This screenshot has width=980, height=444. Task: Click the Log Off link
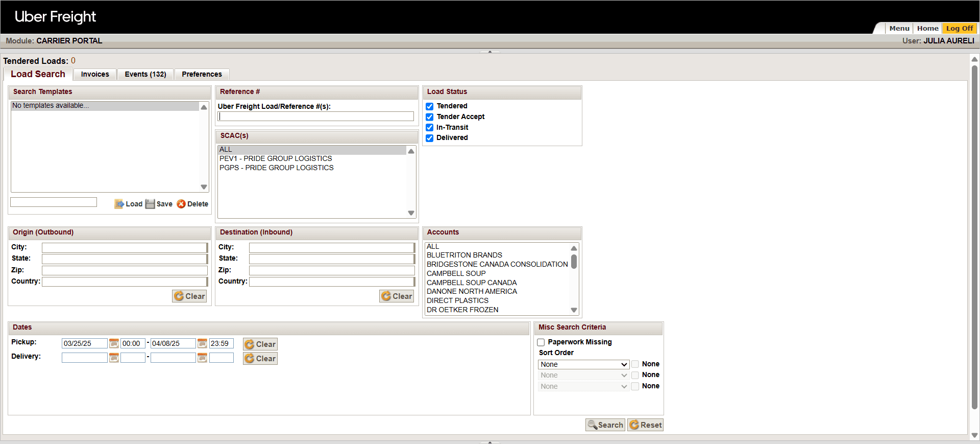[x=960, y=28]
